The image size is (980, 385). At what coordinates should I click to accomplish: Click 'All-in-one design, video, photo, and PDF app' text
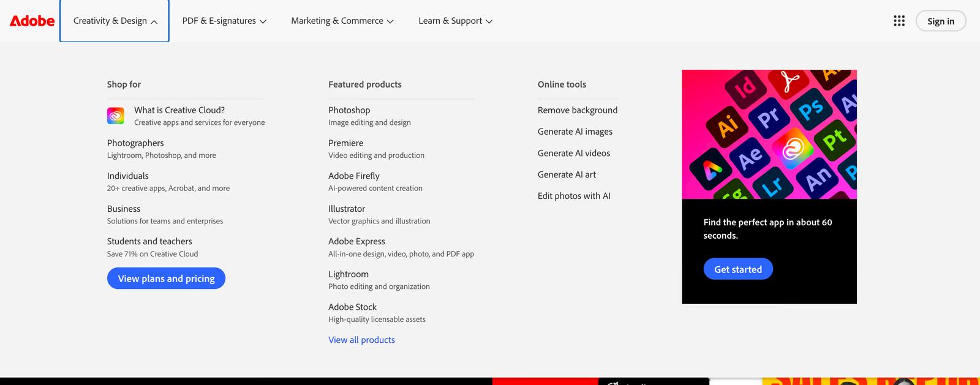coord(401,254)
